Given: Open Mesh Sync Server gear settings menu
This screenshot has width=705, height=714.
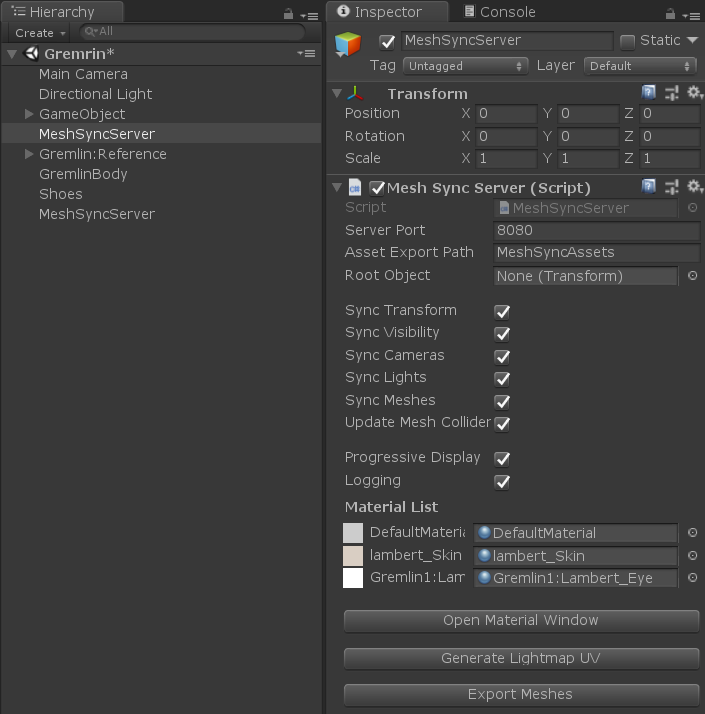Looking at the screenshot, I should tap(695, 187).
